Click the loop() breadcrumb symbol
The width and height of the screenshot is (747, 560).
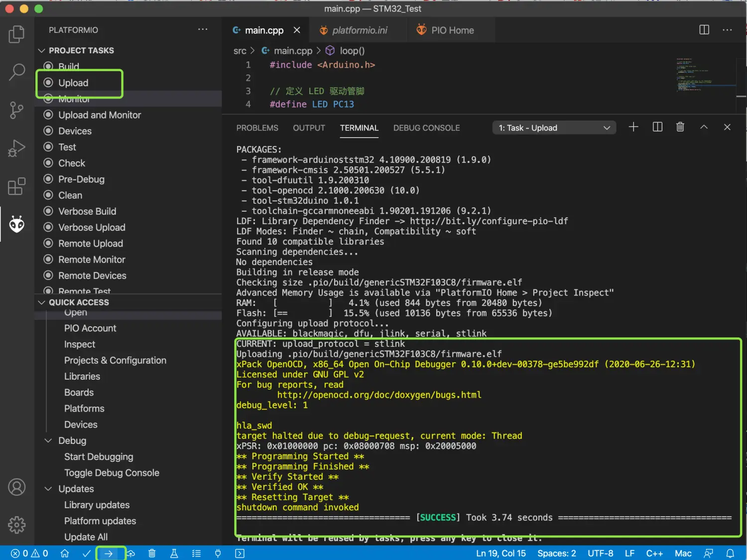point(352,51)
